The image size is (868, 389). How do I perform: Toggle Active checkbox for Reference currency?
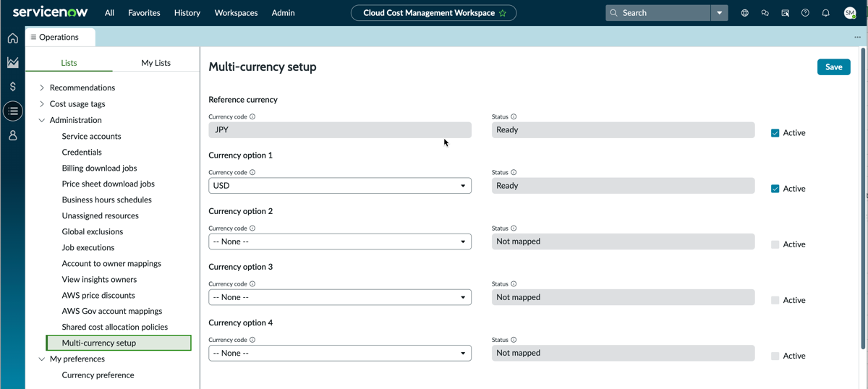[775, 133]
